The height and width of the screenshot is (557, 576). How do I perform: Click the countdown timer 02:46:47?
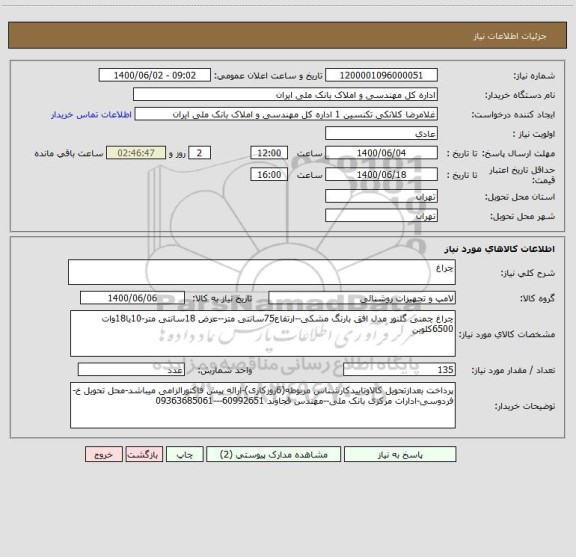click(136, 153)
